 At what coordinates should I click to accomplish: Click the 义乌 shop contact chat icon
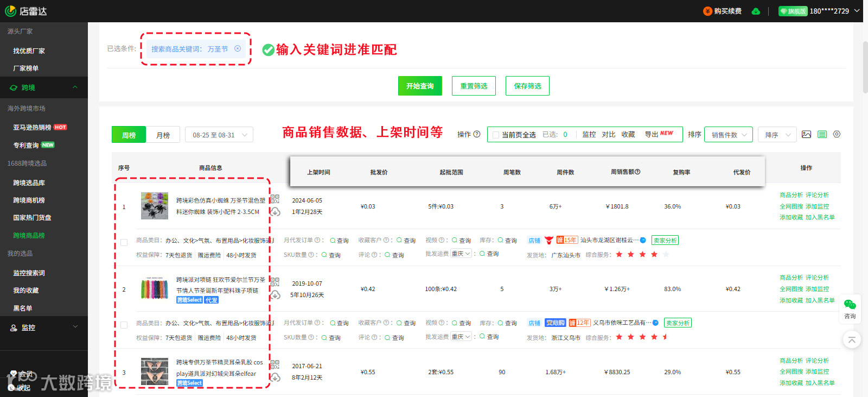pyautogui.click(x=655, y=323)
